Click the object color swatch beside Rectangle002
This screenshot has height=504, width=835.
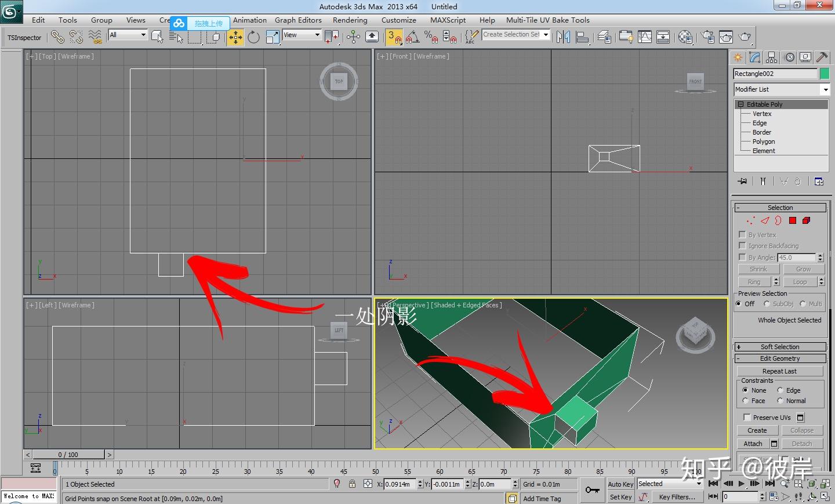tap(825, 74)
